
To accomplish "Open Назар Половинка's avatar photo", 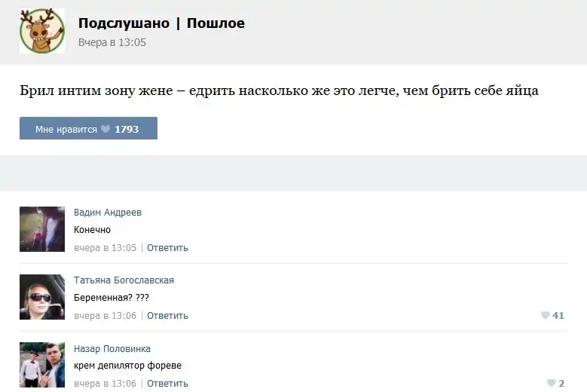I will pos(42,365).
